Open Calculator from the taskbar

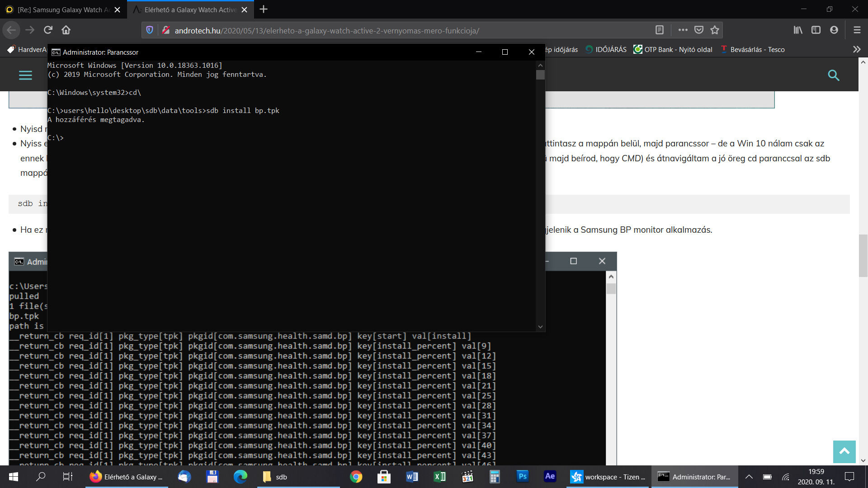tap(495, 477)
